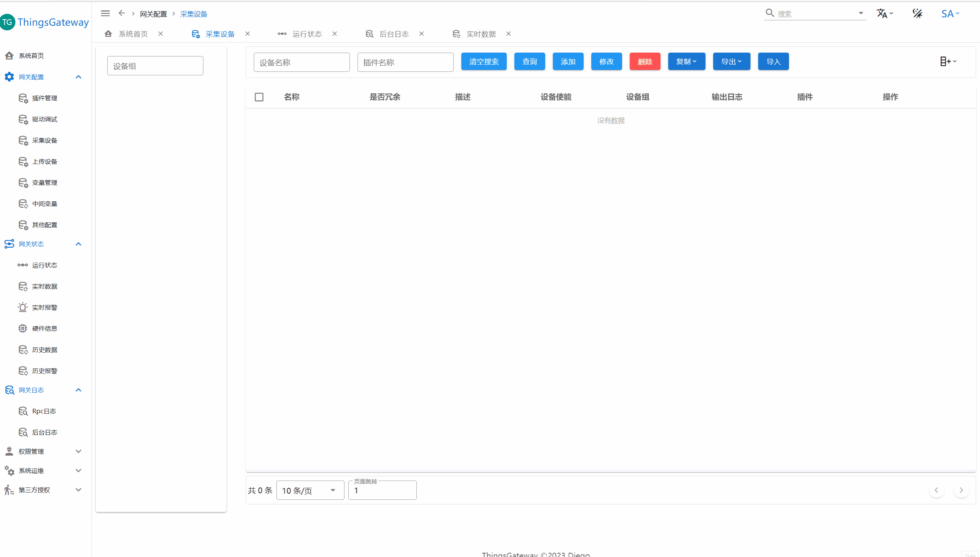Switch to the 后台日志 tab
This screenshot has width=980, height=557.
point(393,34)
